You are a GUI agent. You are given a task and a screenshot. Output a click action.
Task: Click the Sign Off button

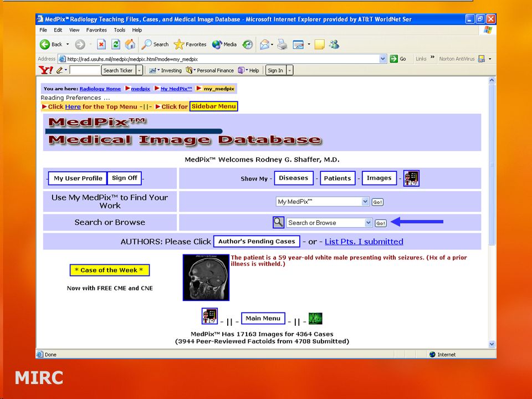click(125, 178)
